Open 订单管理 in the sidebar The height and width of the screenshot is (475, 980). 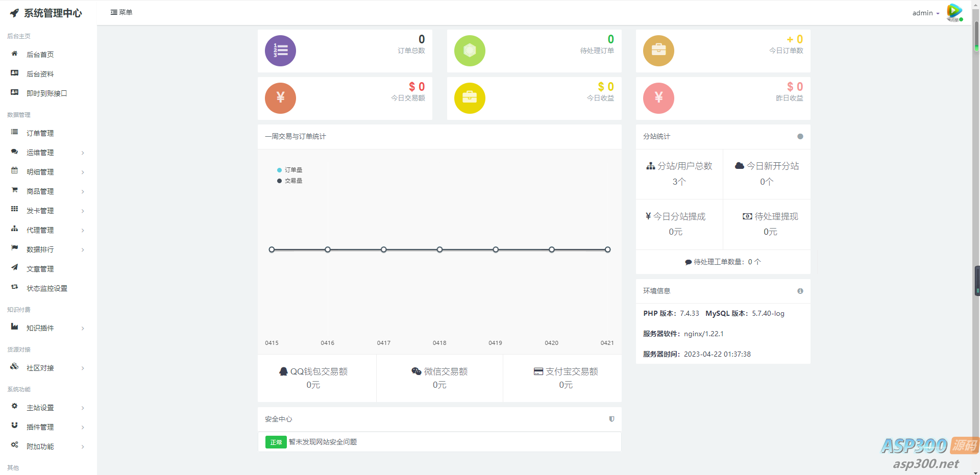point(40,133)
